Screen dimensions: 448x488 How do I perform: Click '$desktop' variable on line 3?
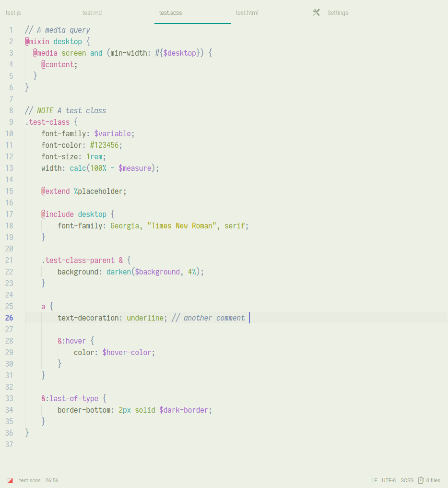(x=180, y=53)
